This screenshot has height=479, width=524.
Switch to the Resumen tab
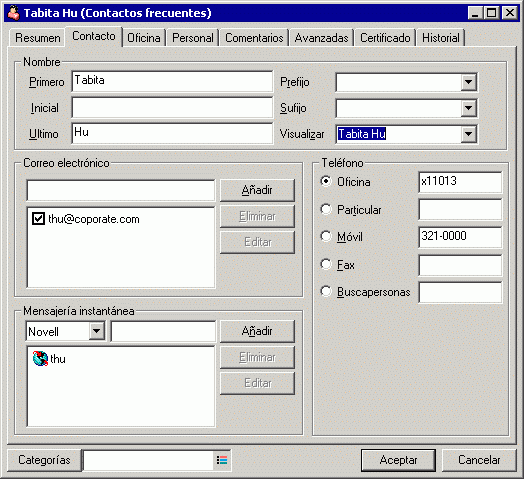point(38,38)
